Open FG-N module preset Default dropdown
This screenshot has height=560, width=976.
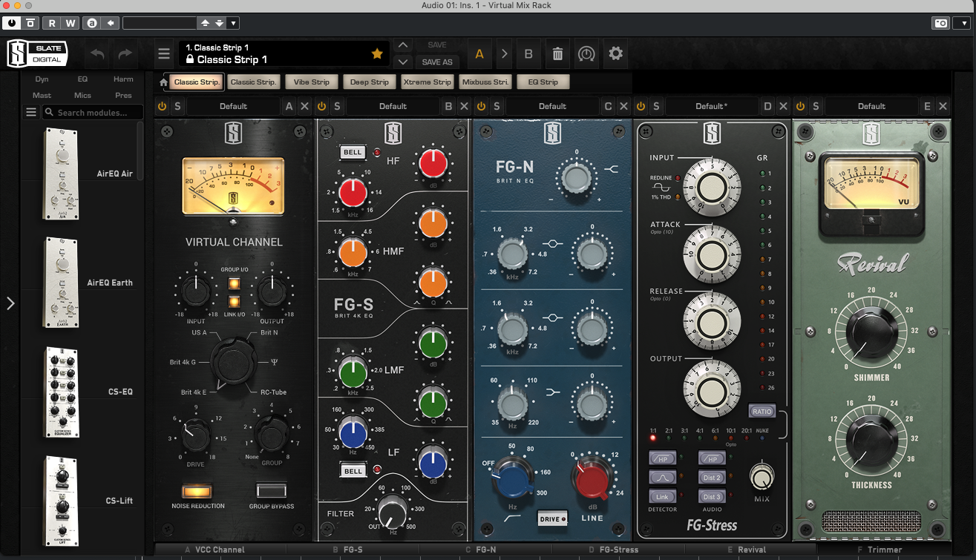(553, 106)
